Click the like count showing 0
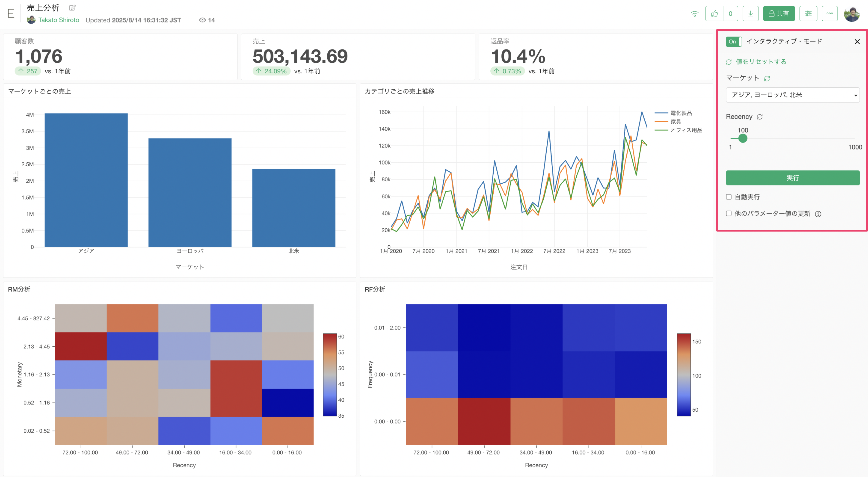Image resolution: width=868 pixels, height=477 pixels. tap(730, 13)
